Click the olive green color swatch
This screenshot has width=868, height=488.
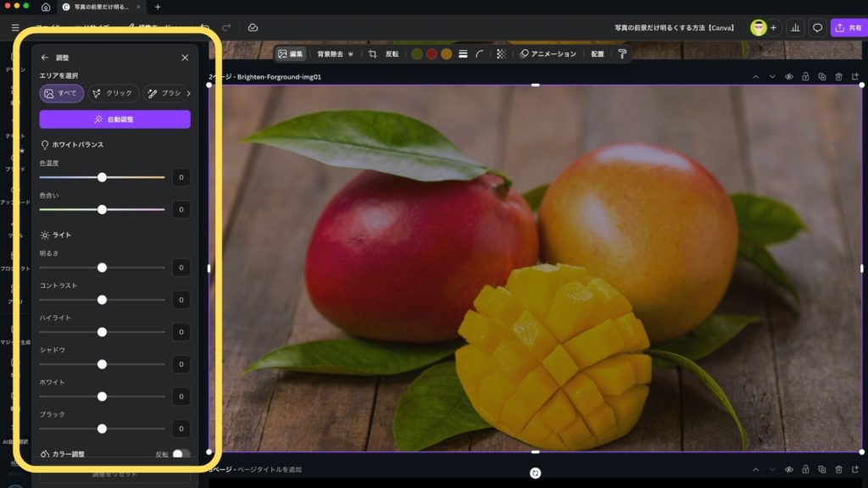(x=416, y=53)
